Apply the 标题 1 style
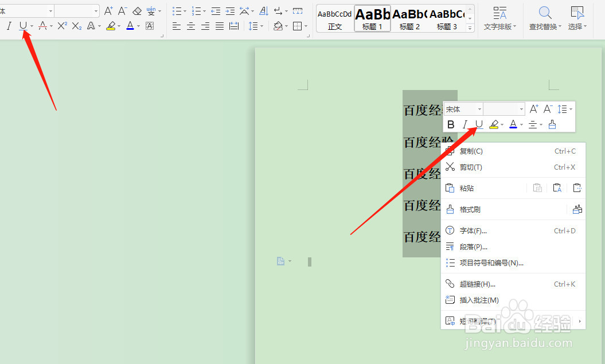605x364 pixels. click(x=372, y=18)
